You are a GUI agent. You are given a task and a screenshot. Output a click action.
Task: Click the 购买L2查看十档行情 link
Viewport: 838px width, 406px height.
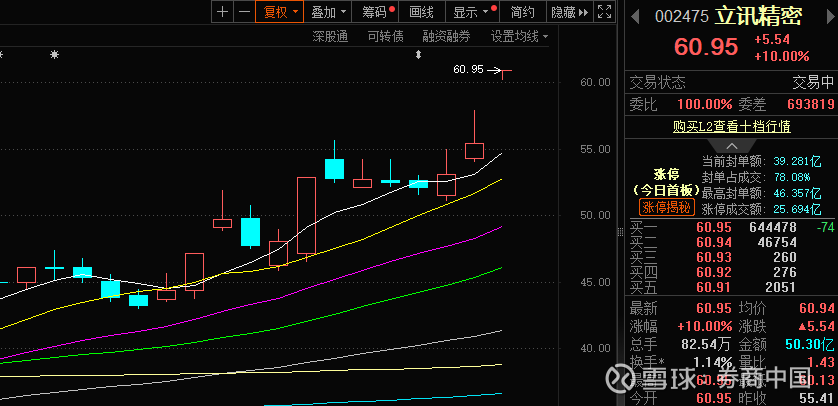click(x=732, y=127)
